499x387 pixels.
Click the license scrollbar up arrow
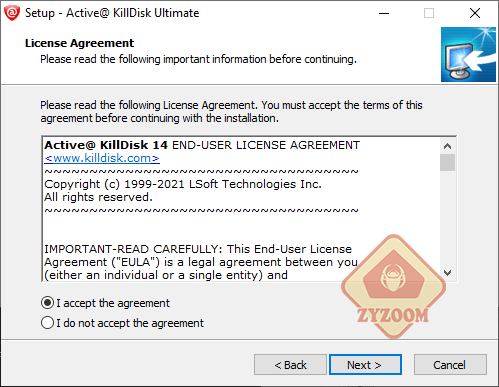[447, 146]
